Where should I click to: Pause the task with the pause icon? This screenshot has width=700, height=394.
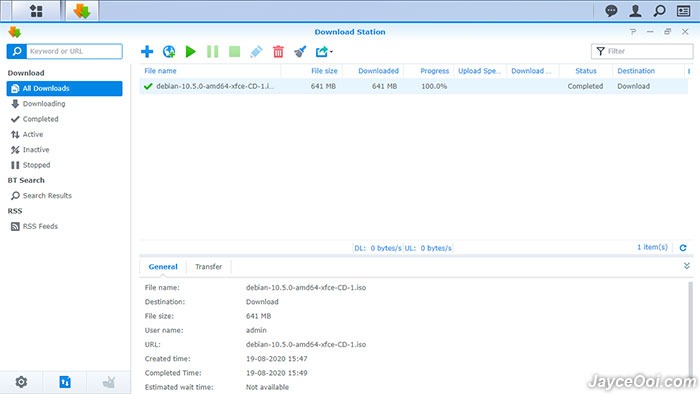[212, 52]
